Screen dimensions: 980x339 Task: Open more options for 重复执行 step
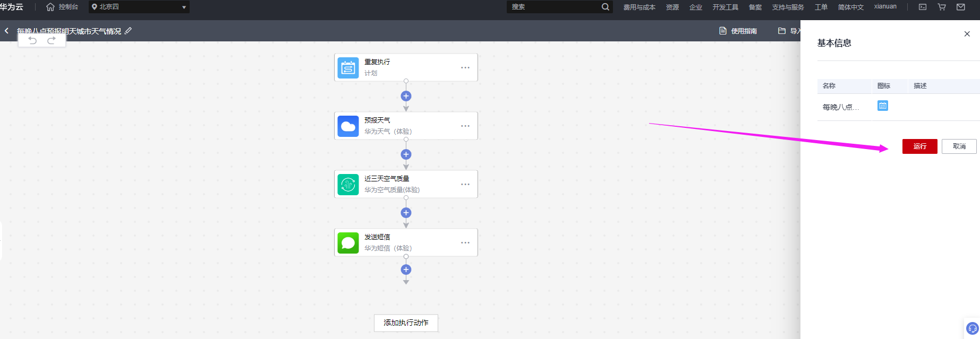point(465,67)
